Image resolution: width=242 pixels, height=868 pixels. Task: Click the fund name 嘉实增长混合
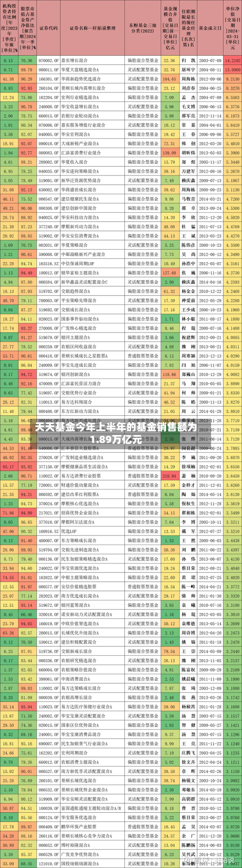click(75, 61)
